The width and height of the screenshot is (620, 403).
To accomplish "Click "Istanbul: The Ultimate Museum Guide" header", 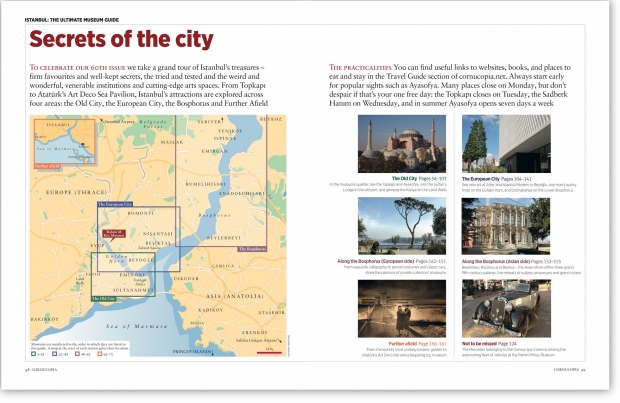I will click(73, 17).
